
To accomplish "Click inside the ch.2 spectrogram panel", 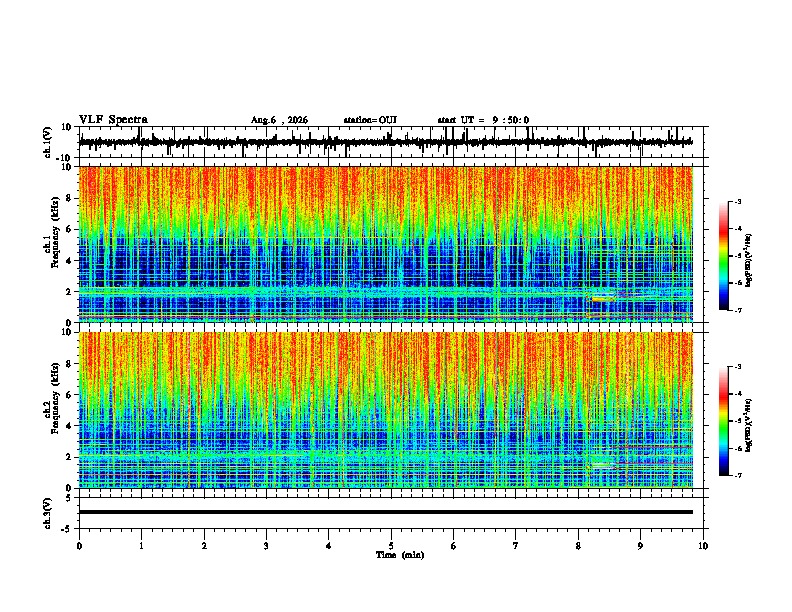I will (385, 410).
